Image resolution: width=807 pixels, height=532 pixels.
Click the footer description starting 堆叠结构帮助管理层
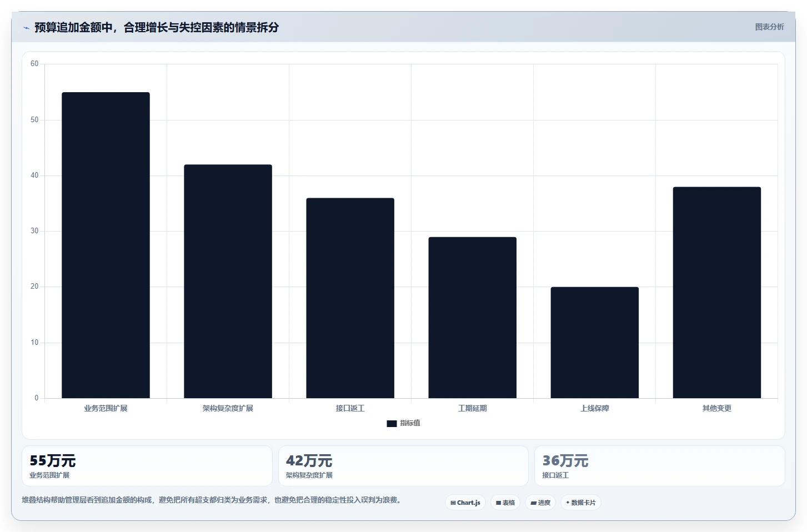(211, 500)
